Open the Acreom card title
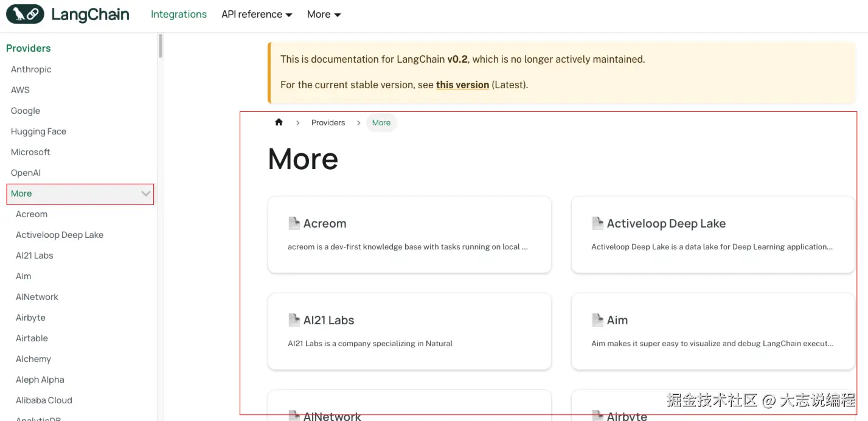868x421 pixels. [x=325, y=223]
